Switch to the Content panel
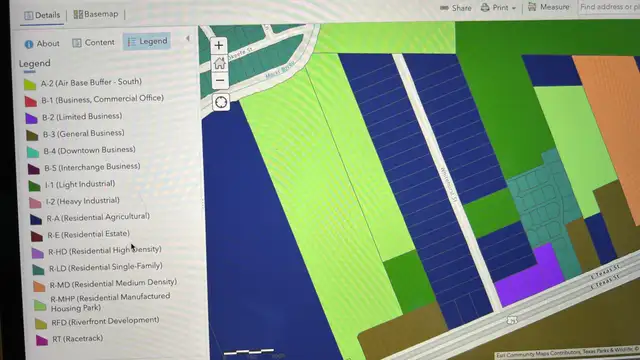Screen dimensions: 640x360 (x=93, y=42)
